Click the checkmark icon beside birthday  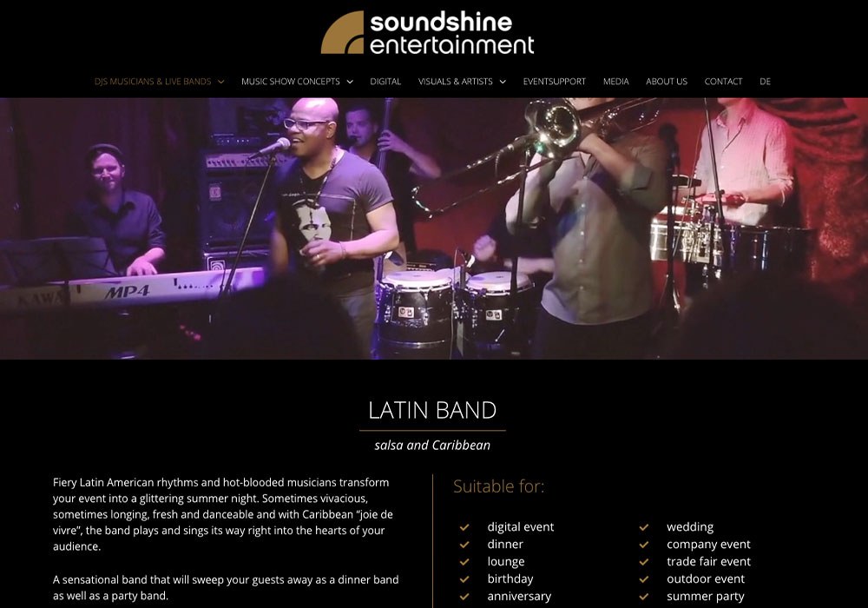(464, 579)
